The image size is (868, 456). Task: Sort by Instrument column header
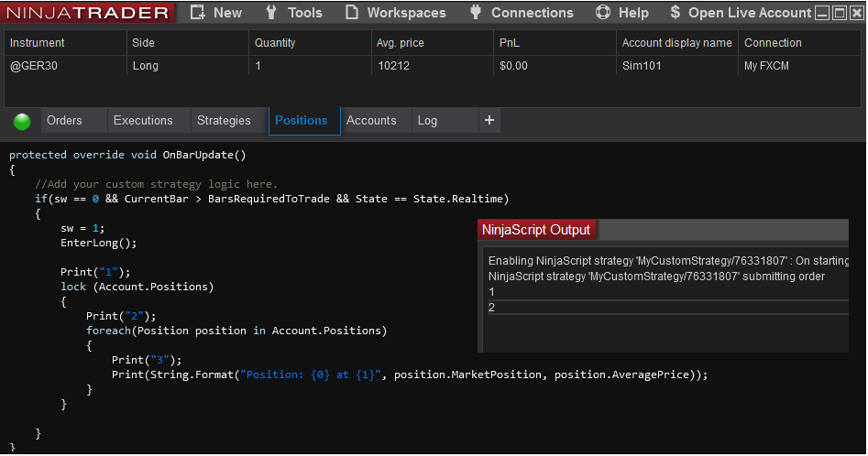[x=38, y=43]
